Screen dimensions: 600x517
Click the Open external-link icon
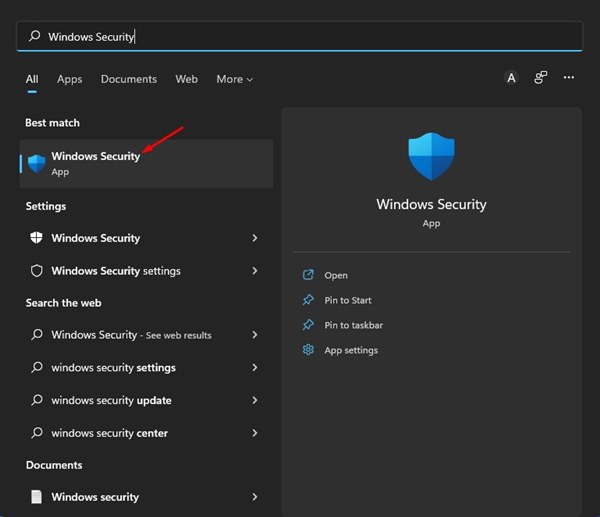(x=308, y=275)
